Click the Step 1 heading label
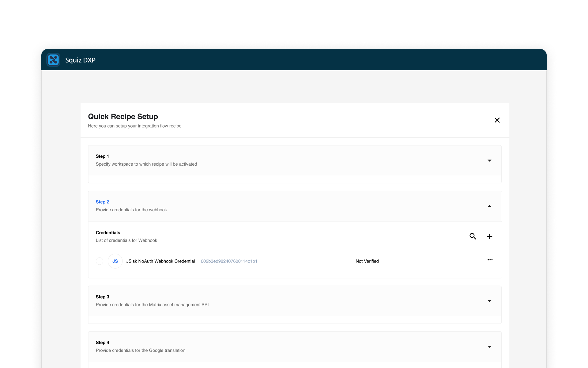Screen dimensions: 588x368 tap(102, 156)
